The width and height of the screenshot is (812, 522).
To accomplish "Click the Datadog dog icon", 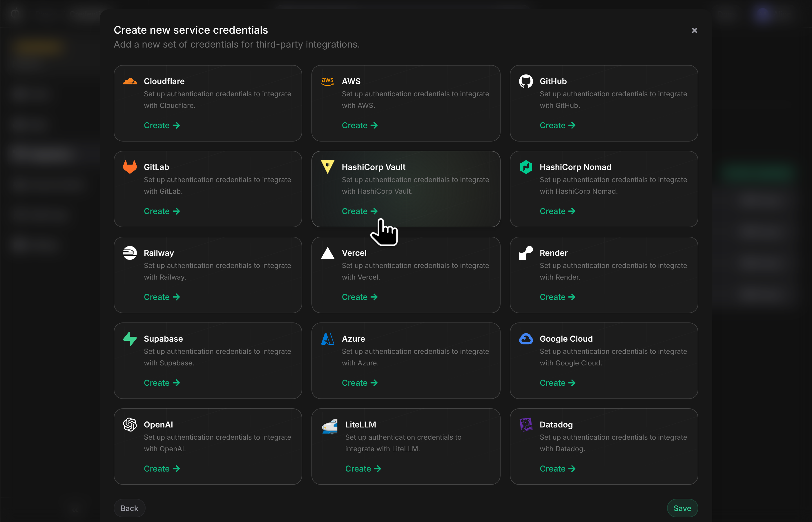I will [x=526, y=424].
